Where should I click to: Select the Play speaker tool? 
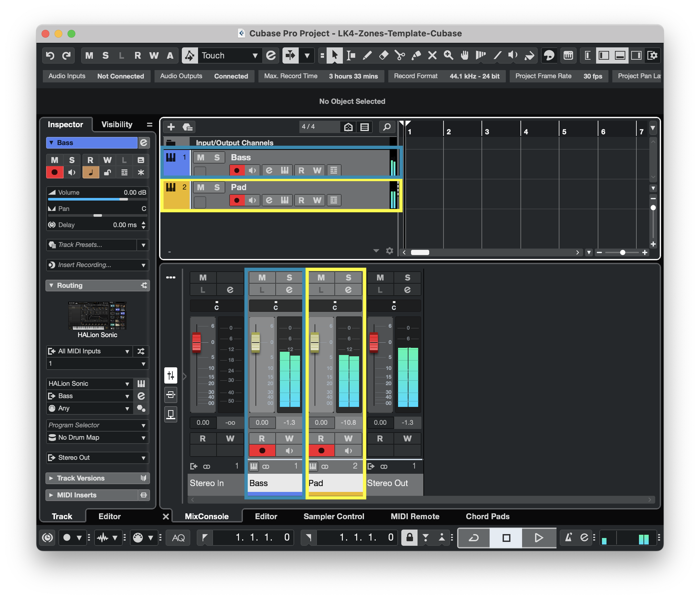(x=513, y=55)
